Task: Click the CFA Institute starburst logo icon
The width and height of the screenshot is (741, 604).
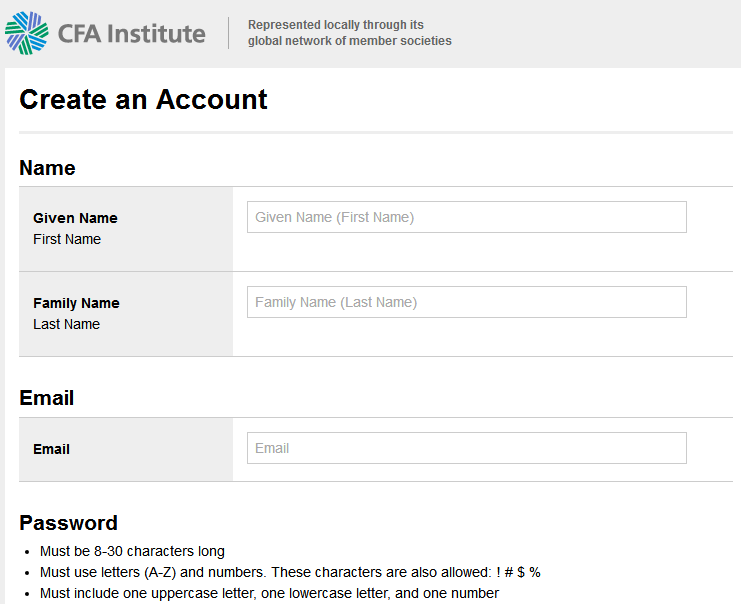Action: [x=26, y=33]
